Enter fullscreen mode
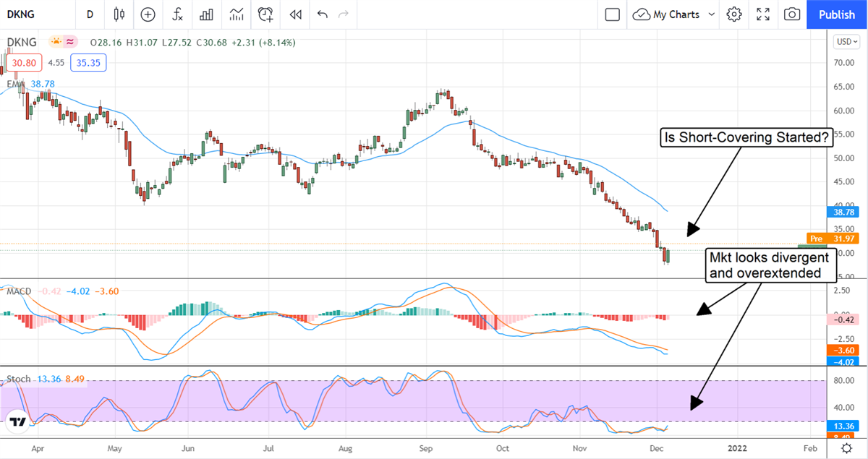The image size is (868, 459). (x=763, y=14)
